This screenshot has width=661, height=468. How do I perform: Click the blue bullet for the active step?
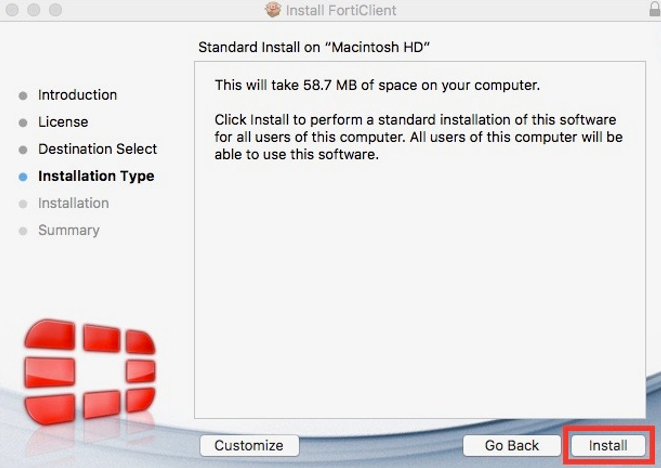tap(23, 176)
